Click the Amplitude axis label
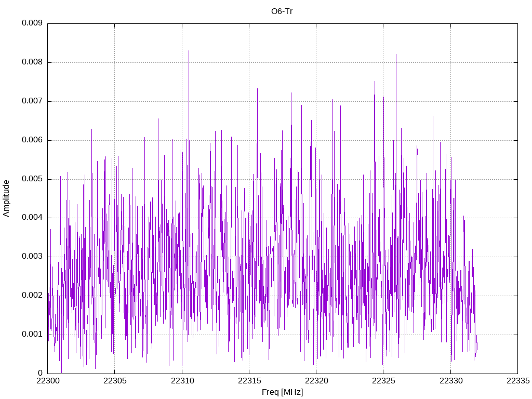Viewport: 532px width, 399px height. click(x=6, y=198)
